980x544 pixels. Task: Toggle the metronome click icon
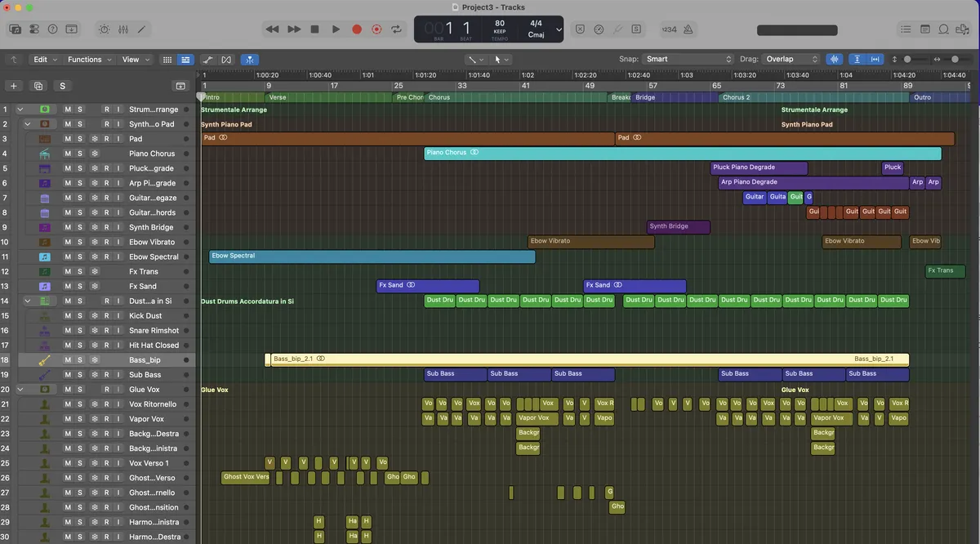click(x=688, y=29)
